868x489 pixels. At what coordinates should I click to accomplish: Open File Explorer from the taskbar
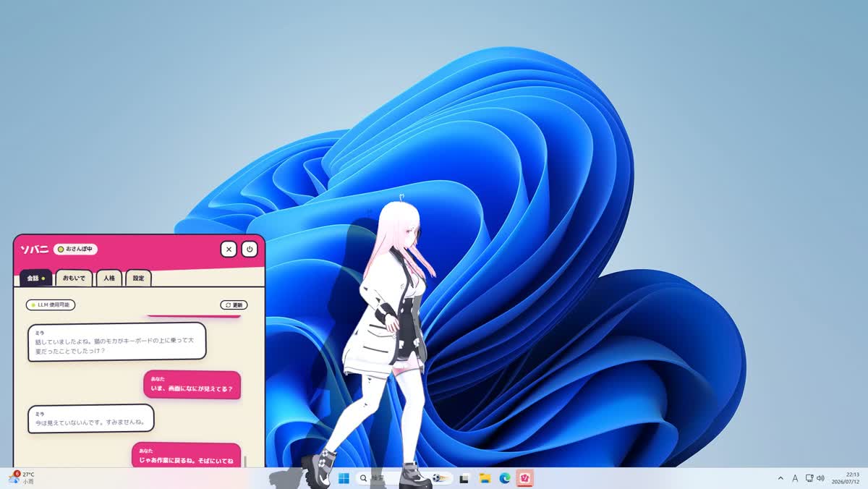point(485,478)
